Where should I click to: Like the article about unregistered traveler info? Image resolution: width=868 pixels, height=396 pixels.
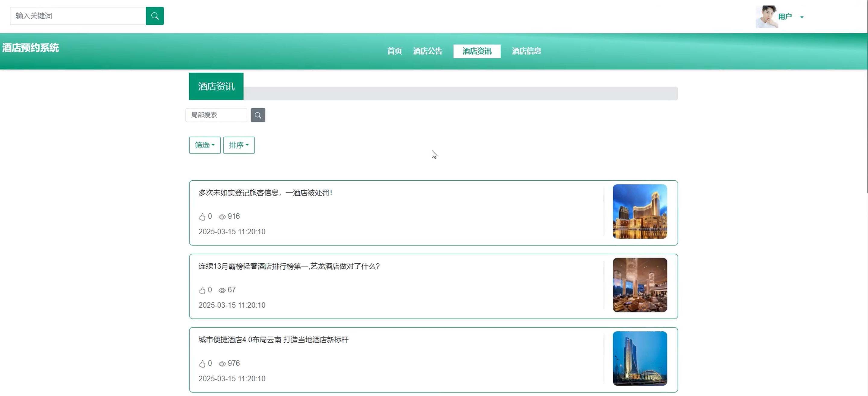(x=202, y=217)
